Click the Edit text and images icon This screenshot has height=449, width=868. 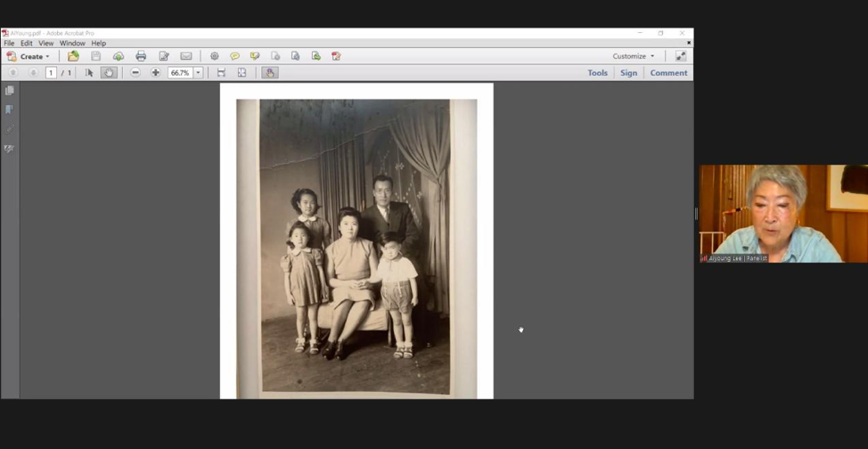pos(164,56)
